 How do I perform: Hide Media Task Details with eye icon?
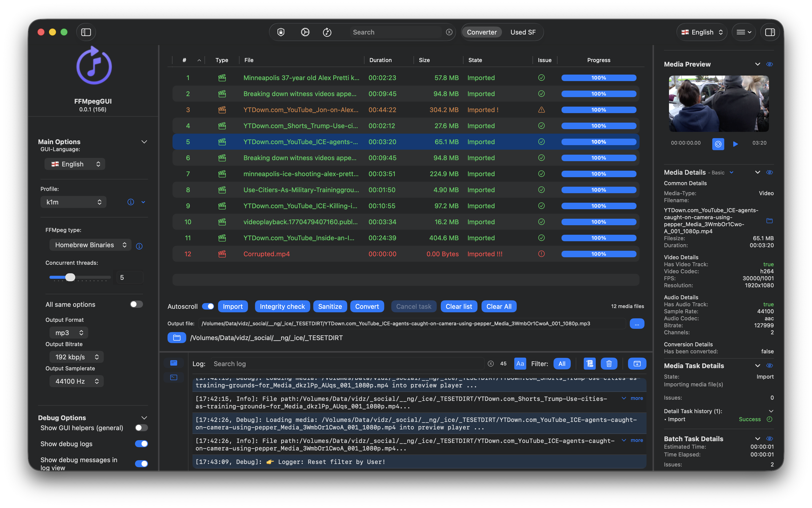click(x=769, y=366)
